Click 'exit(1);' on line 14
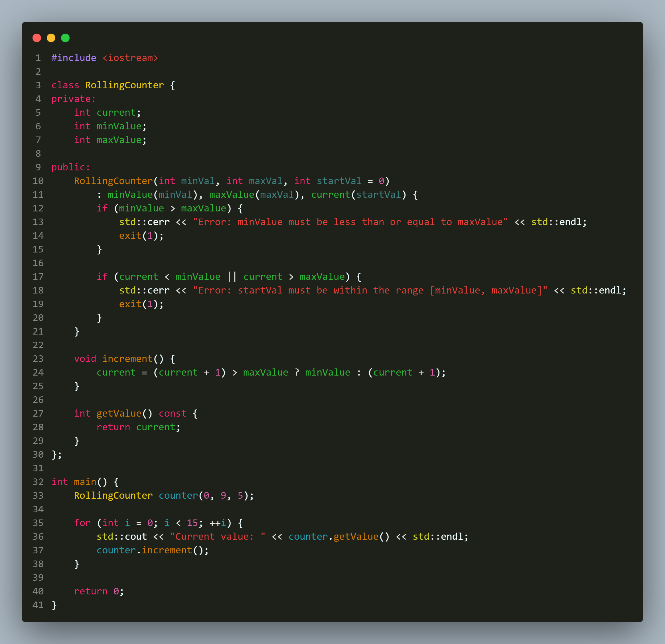The height and width of the screenshot is (644, 665). pos(141,236)
